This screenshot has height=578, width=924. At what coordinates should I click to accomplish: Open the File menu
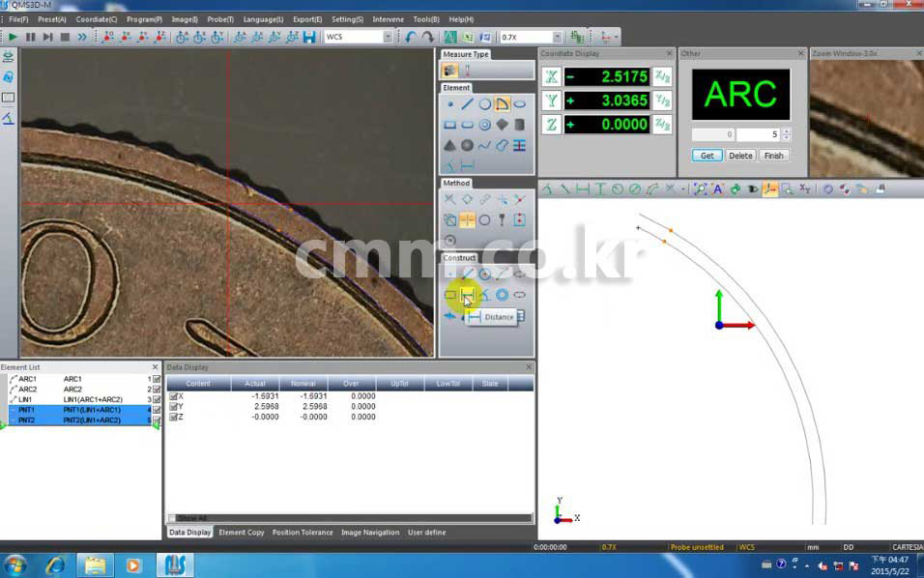[18, 19]
